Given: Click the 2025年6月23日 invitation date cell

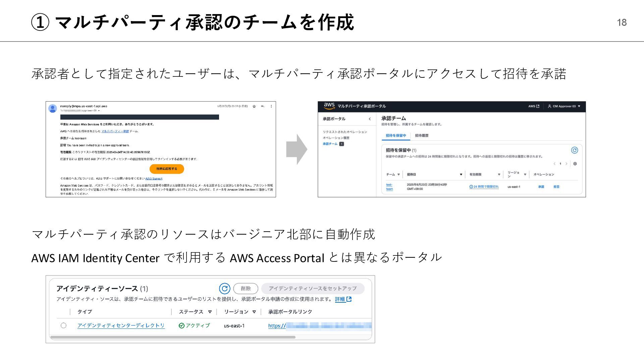Looking at the screenshot, I should click(x=427, y=187).
